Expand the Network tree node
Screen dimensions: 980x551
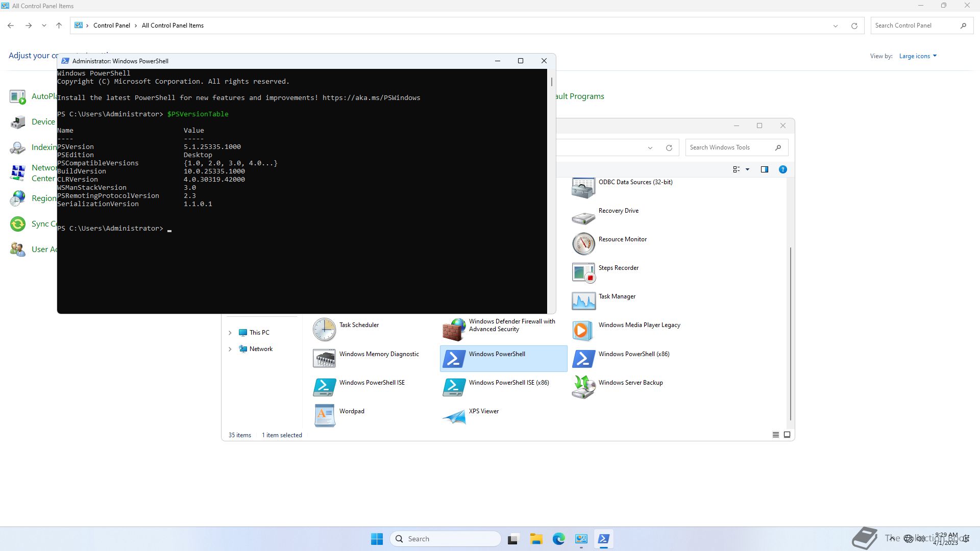[x=230, y=349]
